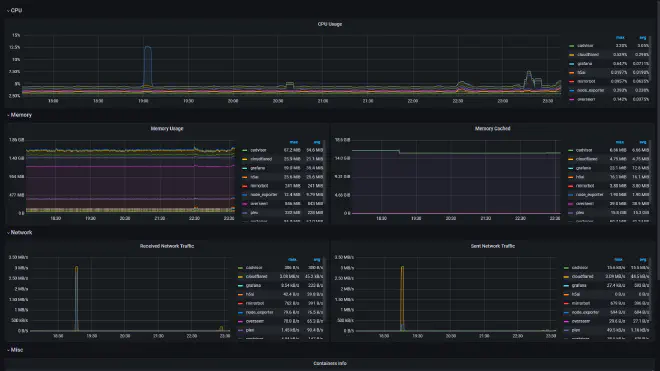Click node_exporter color swatch in CPU Usage legend
Screen dimensions: 660x371
[571, 90]
